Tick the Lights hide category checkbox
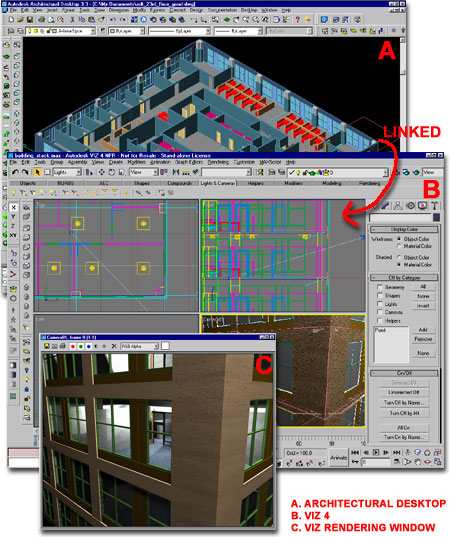This screenshot has width=450, height=537. pos(379,303)
